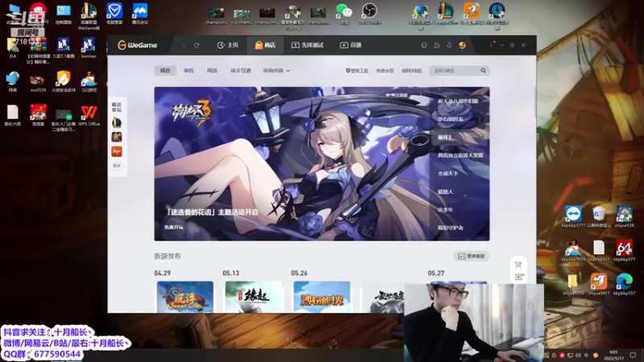Select the 端手互通 cross-platform filter
Screen dimensions: 644x362
241,71
